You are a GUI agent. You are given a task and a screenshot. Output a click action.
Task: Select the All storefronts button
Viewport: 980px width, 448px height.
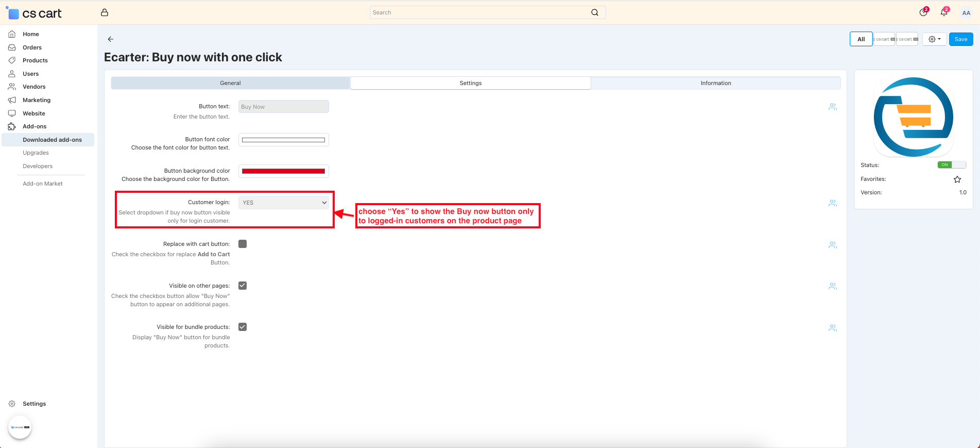(x=861, y=39)
